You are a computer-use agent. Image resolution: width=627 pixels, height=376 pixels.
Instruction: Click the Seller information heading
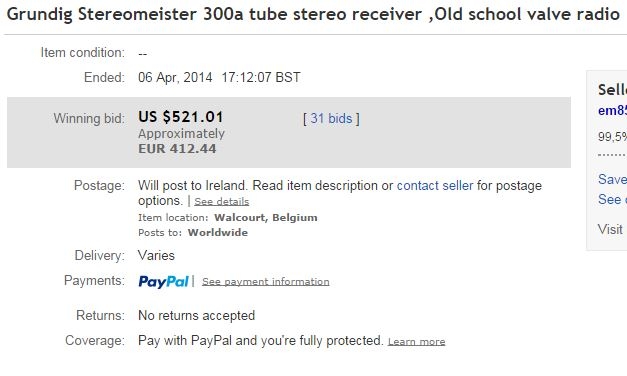(x=612, y=90)
